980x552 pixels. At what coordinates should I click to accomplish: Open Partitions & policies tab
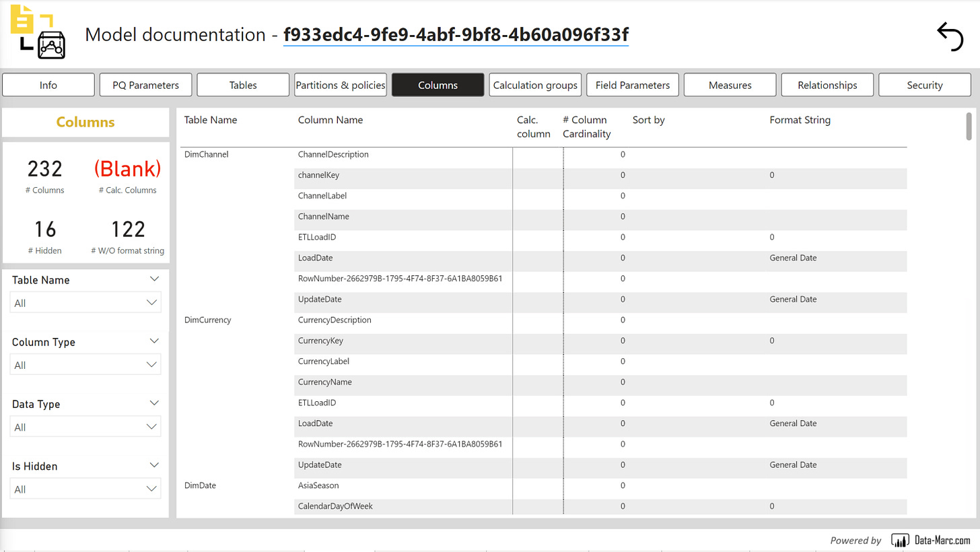pyautogui.click(x=341, y=85)
